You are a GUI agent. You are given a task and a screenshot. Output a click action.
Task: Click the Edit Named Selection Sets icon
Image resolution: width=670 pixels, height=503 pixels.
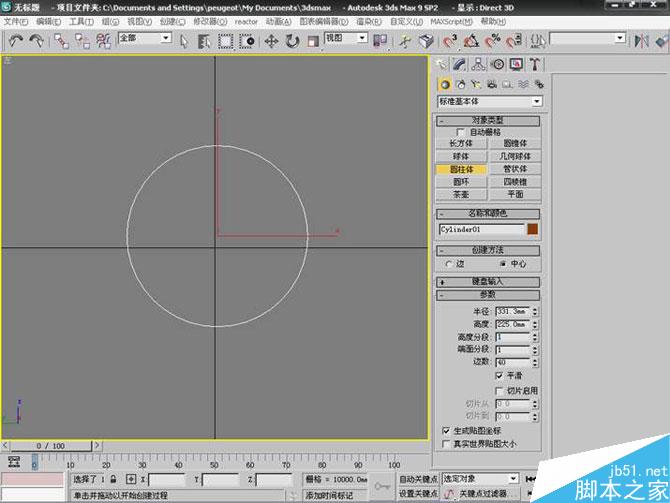tap(538, 41)
